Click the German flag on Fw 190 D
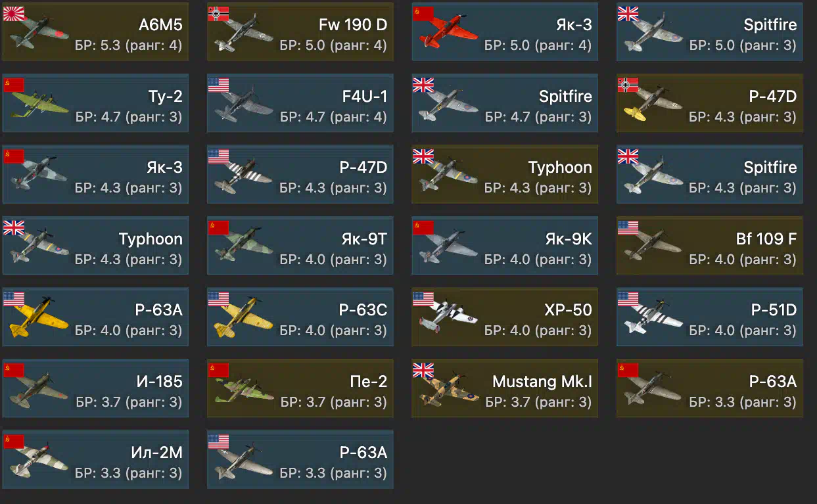The height and width of the screenshot is (504, 817). point(219,13)
